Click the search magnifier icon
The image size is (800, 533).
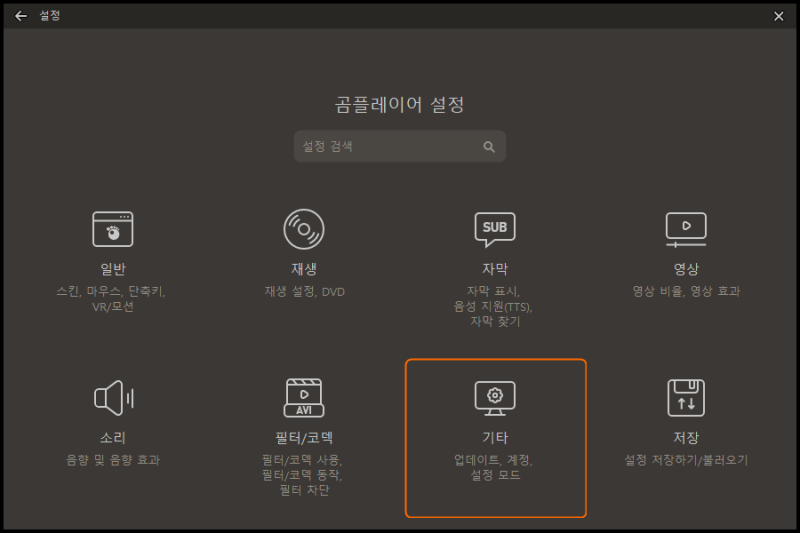pyautogui.click(x=489, y=147)
